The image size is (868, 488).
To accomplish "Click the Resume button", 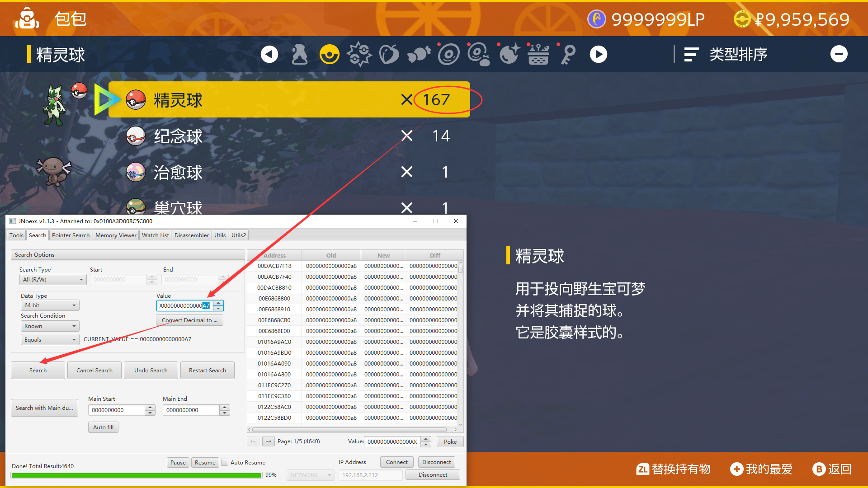I will pos(205,463).
